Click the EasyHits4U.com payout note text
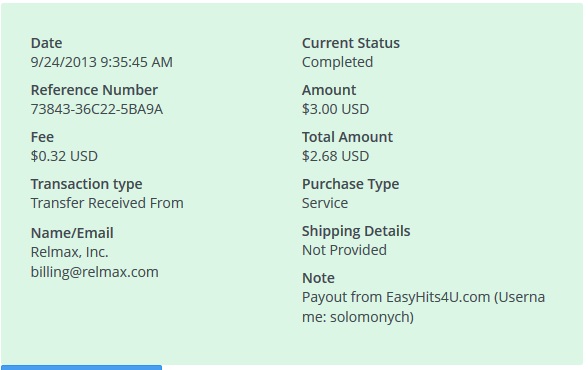 pyautogui.click(x=423, y=307)
